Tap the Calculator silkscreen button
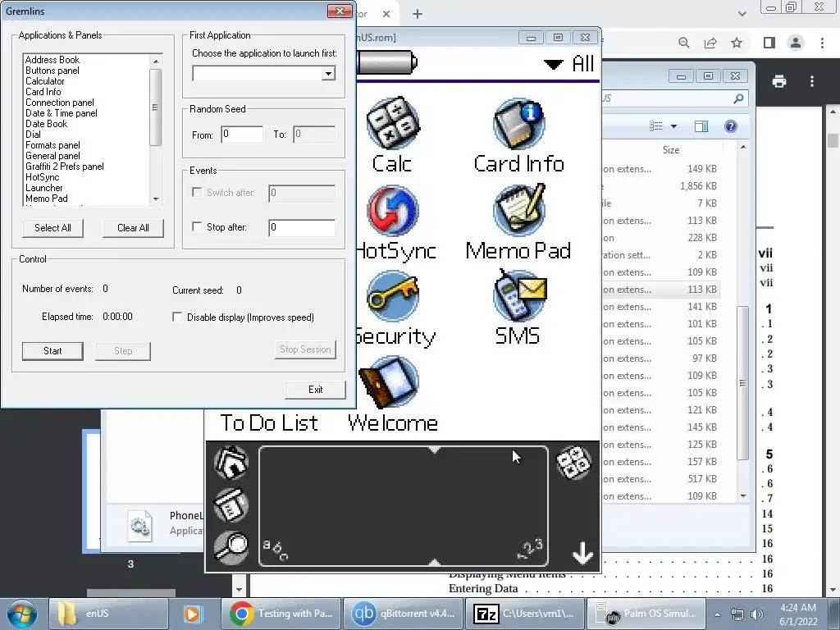 (x=573, y=462)
